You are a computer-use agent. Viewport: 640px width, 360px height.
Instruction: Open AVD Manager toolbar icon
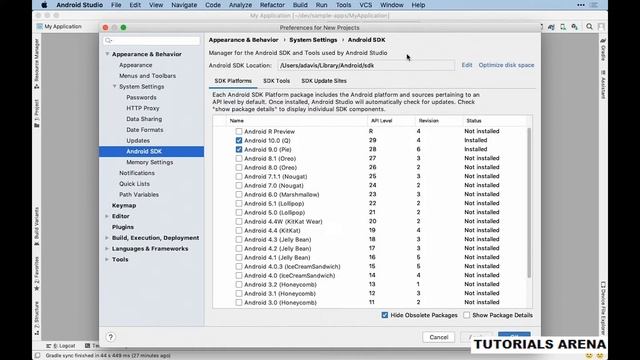pyautogui.click(x=563, y=27)
